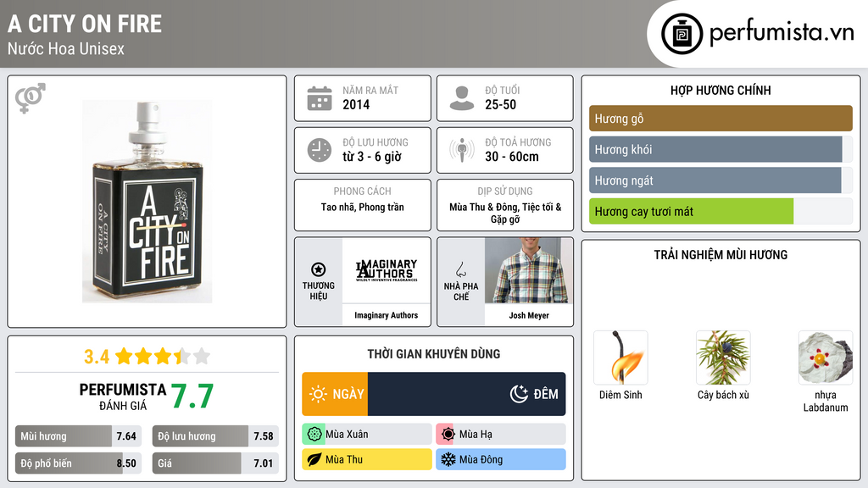Image resolution: width=868 pixels, height=488 pixels.
Task: Click the Độ lưu hương 7.58 score bar
Action: [x=215, y=436]
